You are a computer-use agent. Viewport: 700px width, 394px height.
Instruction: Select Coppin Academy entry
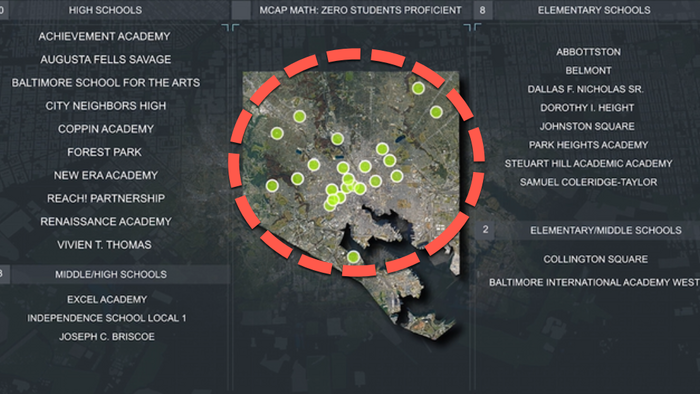(106, 129)
